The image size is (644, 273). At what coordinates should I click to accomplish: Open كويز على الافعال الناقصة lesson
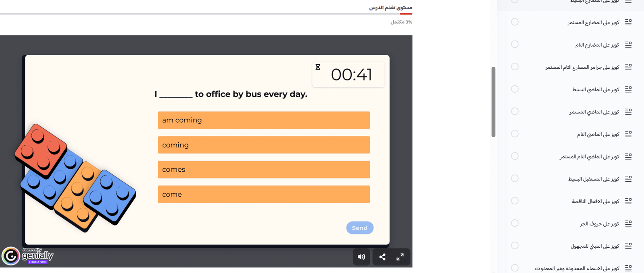coord(595,201)
